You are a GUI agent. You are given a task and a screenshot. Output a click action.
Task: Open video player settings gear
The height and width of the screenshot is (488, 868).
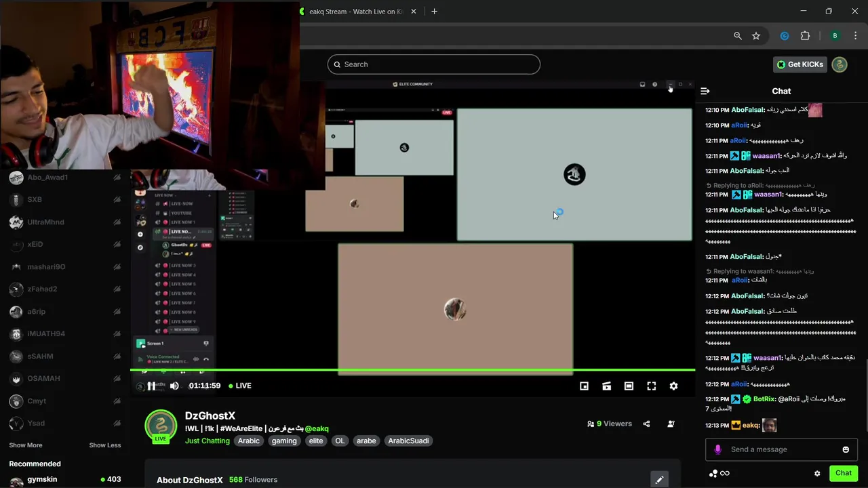[x=673, y=386]
